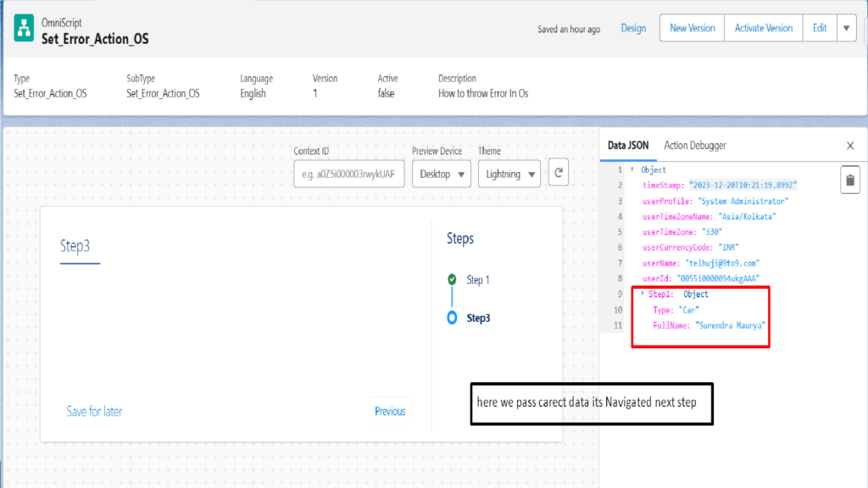Click the OmniScript app icon
Screen dimensions: 868x488
click(x=24, y=28)
